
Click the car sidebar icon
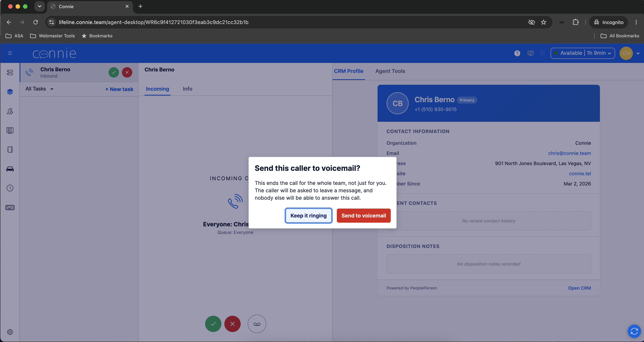pos(10,169)
